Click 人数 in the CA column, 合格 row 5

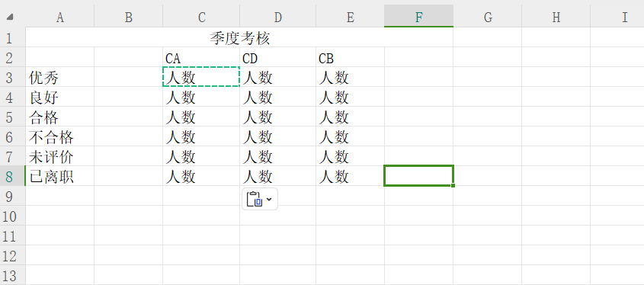[x=201, y=117]
